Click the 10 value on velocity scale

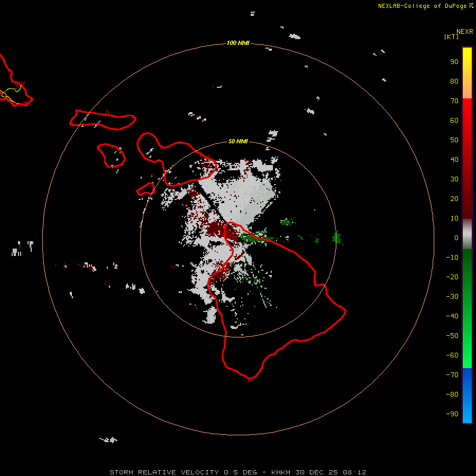[x=454, y=218]
